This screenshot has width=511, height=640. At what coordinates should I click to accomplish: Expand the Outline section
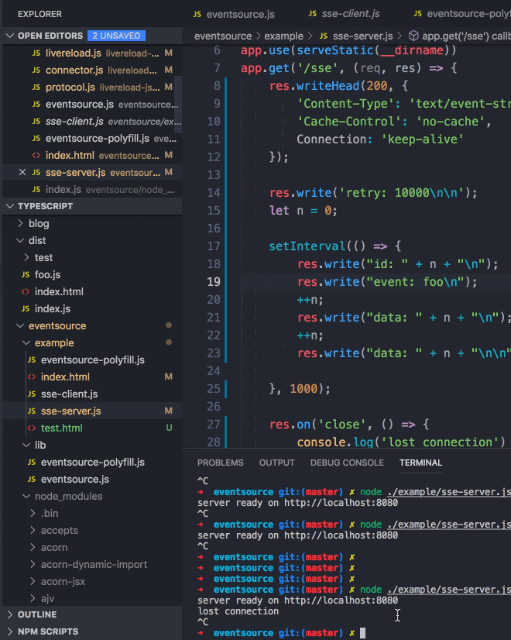[92, 614]
